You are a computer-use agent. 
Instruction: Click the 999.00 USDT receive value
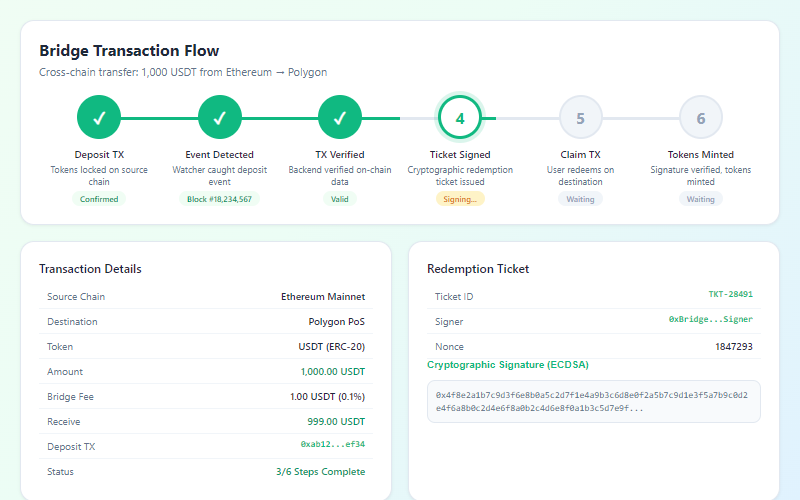coord(336,421)
